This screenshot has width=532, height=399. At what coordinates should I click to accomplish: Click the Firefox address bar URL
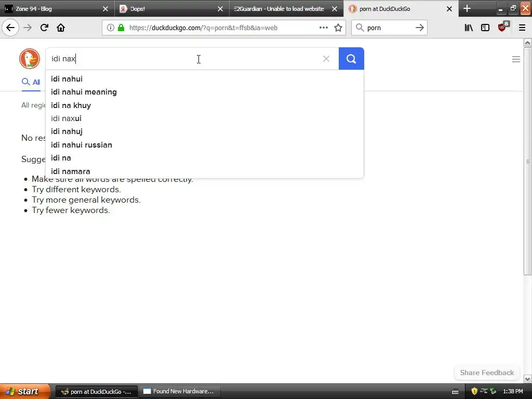pyautogui.click(x=203, y=28)
